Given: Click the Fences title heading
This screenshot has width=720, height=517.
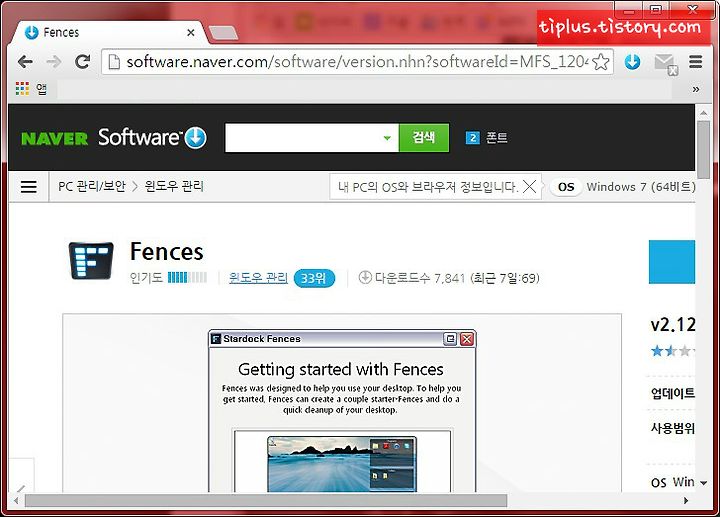Looking at the screenshot, I should [x=167, y=251].
